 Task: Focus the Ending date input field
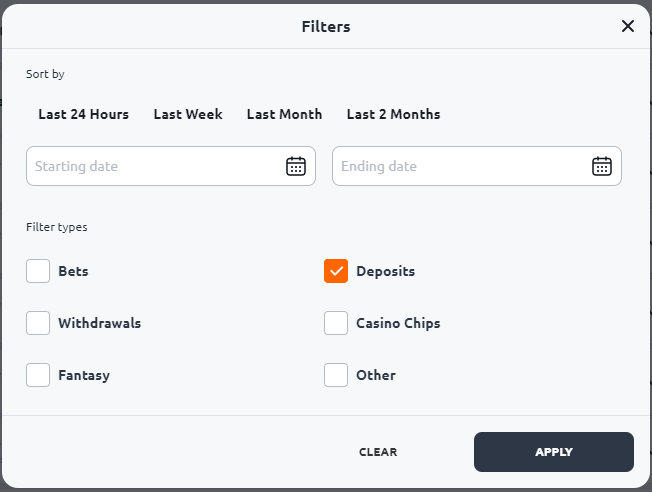[477, 166]
